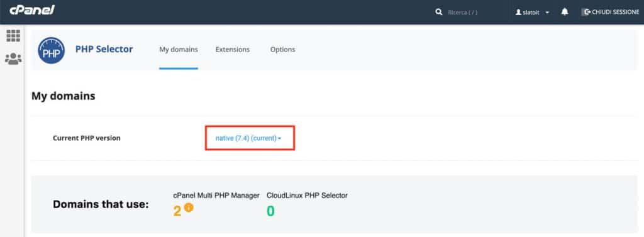The width and height of the screenshot is (644, 237).
Task: Click the PHP Selector title
Action: click(104, 49)
